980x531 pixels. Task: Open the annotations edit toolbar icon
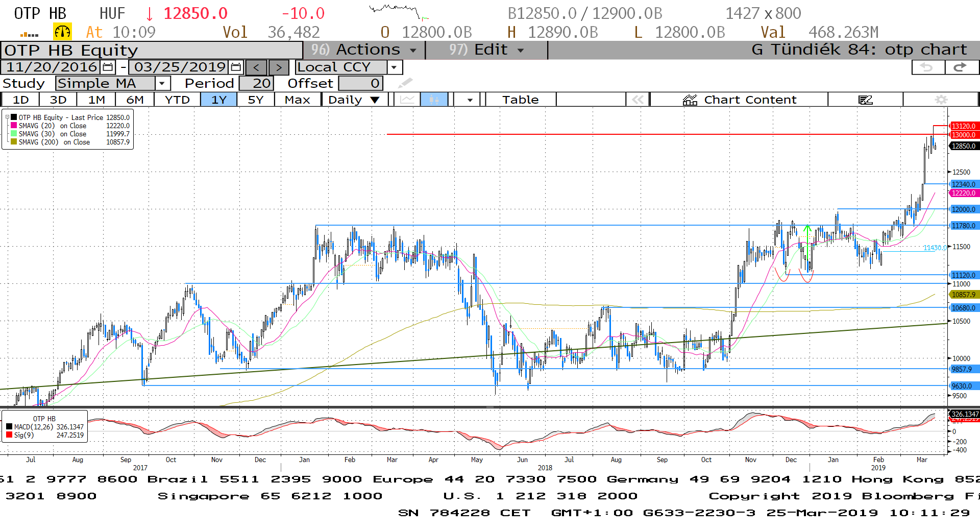click(865, 100)
